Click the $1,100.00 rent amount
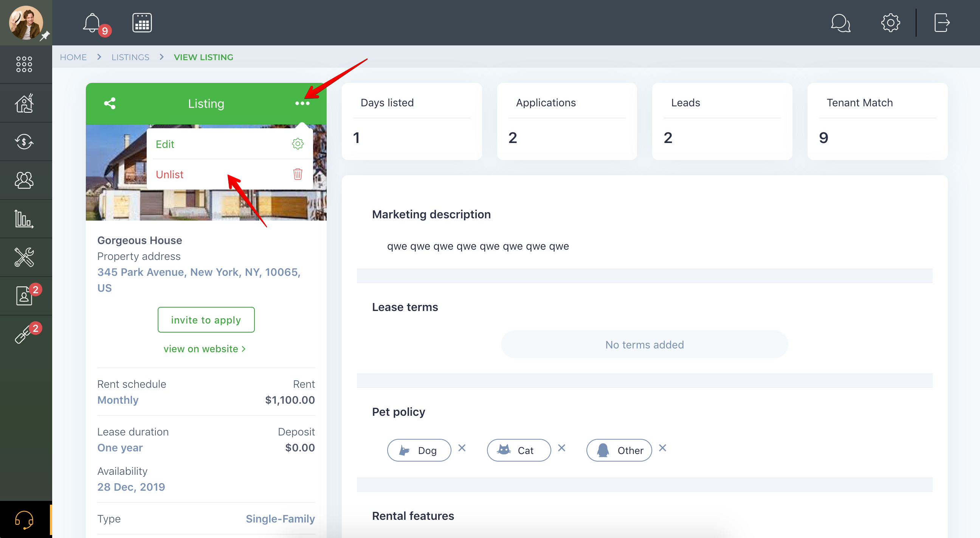Screen dimensions: 980x538 pos(290,400)
